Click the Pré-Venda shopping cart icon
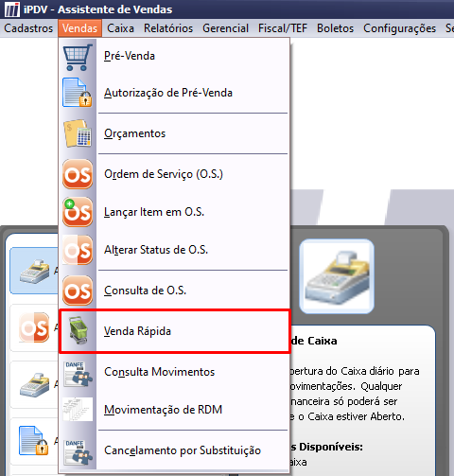This screenshot has height=476, width=454. [x=78, y=57]
